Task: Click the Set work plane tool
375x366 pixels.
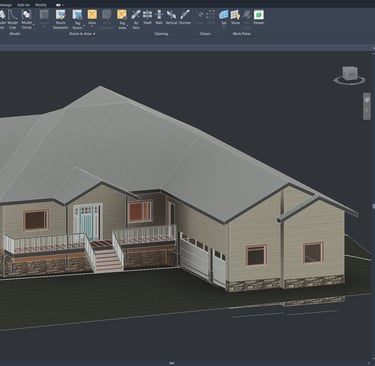Action: click(x=224, y=17)
